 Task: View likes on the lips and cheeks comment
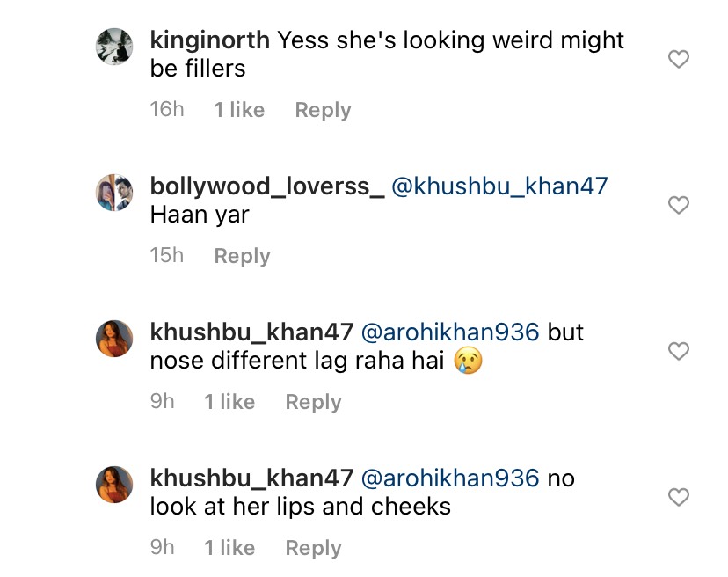pyautogui.click(x=229, y=548)
